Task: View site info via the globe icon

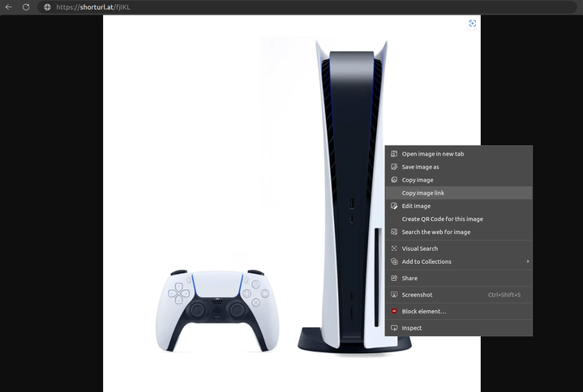Action: 47,7
